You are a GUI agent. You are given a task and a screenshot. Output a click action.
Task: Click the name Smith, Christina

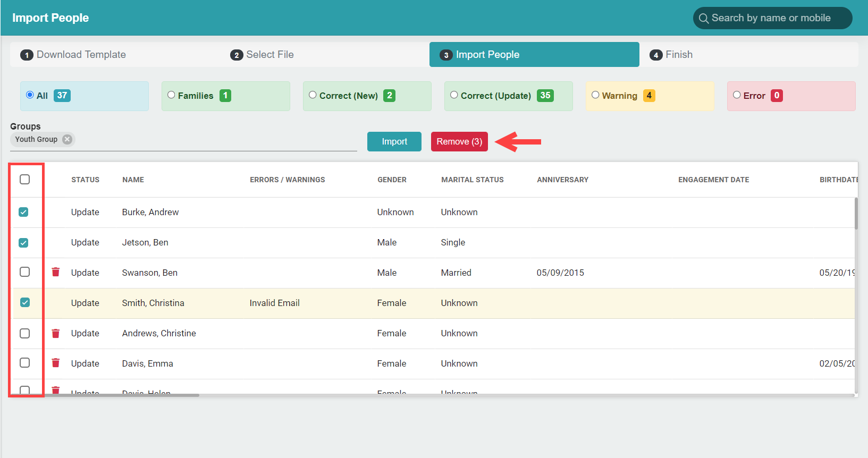[x=153, y=303]
